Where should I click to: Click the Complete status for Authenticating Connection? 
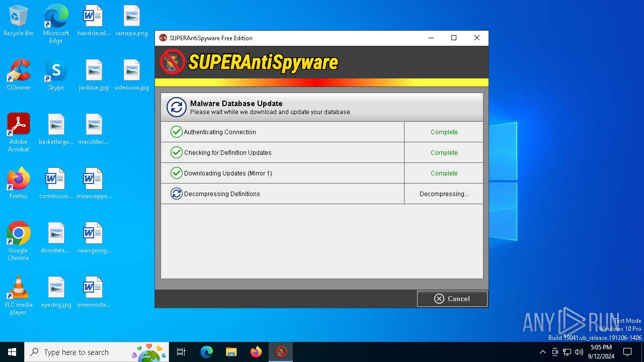tap(444, 132)
